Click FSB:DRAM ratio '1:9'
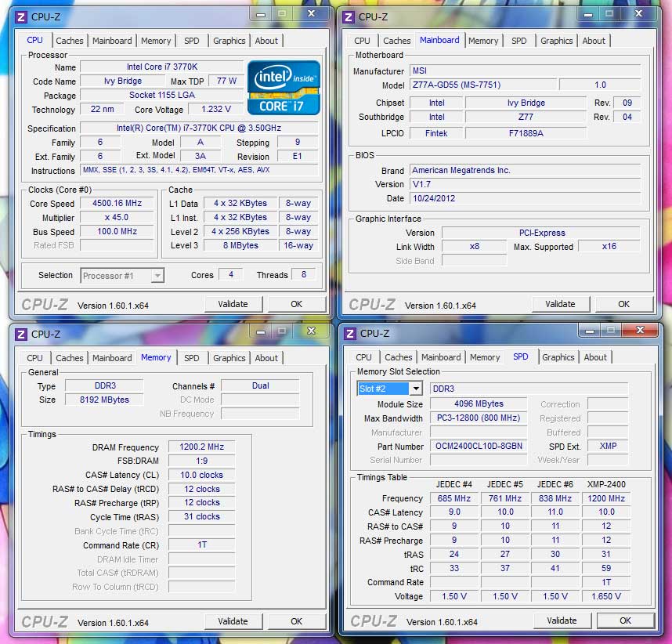672x644 pixels. point(202,461)
